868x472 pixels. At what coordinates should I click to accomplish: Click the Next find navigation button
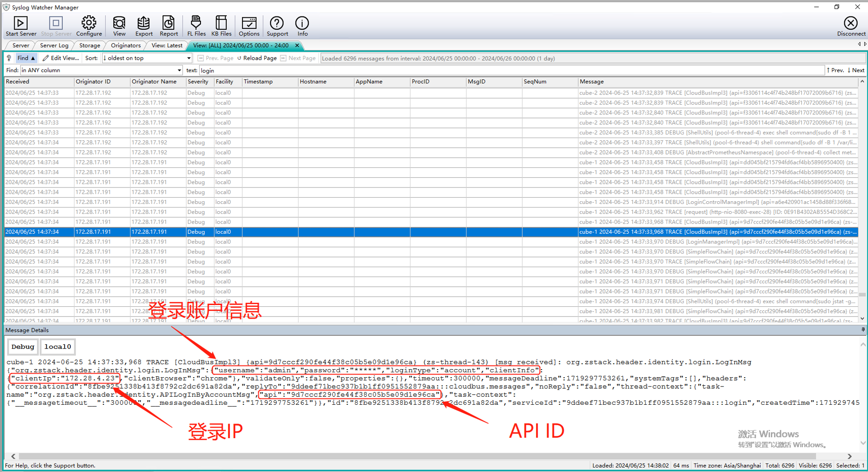857,70
